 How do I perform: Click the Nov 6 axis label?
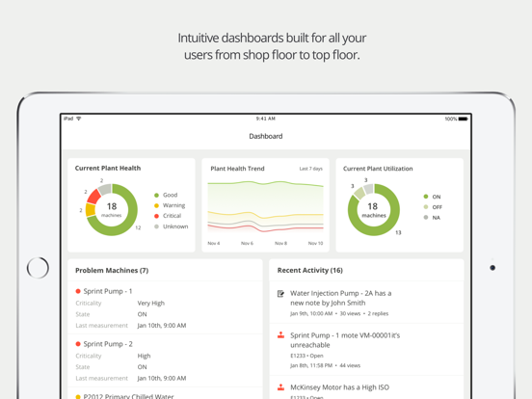coord(247,243)
